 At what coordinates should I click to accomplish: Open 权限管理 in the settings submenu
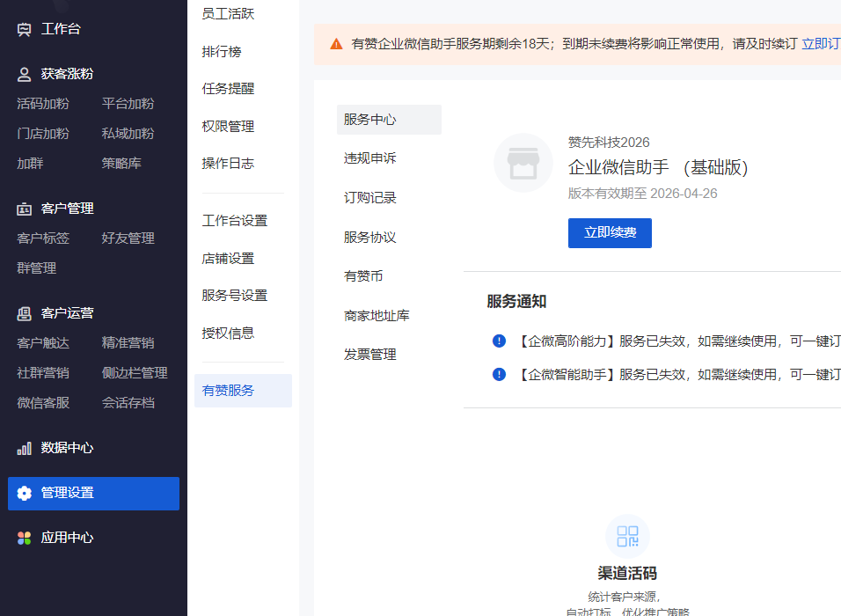tap(228, 127)
